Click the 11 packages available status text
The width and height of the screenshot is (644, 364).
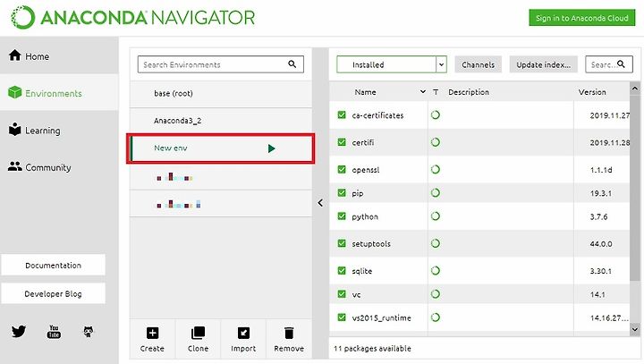372,349
